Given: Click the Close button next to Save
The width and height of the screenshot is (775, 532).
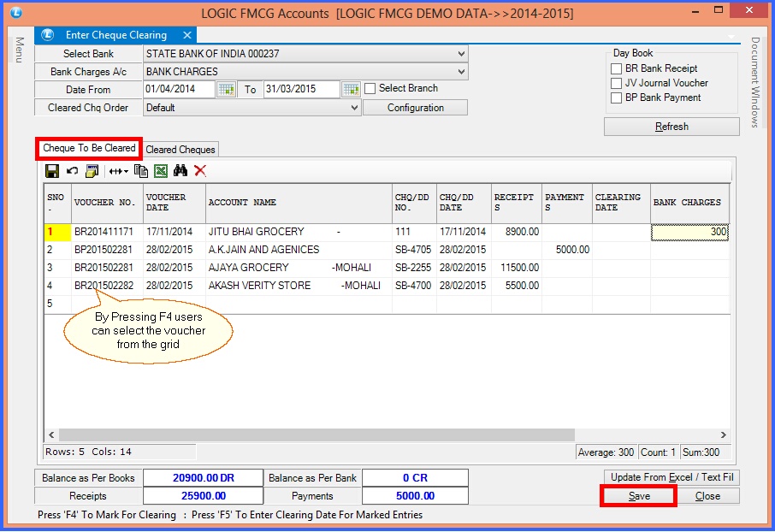Looking at the screenshot, I should [x=707, y=496].
